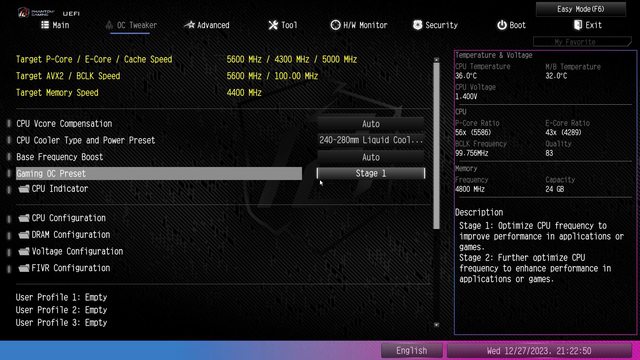Open the CPU Indicator folder icon
This screenshot has width=640, height=360.
point(24,189)
